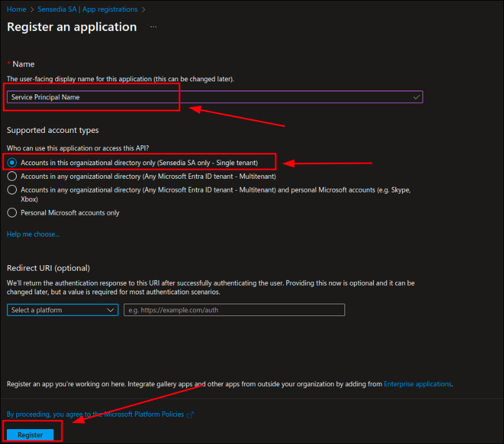Select Personal Microsoft accounts only
Screen dimensions: 504x444
pyautogui.click(x=12, y=212)
